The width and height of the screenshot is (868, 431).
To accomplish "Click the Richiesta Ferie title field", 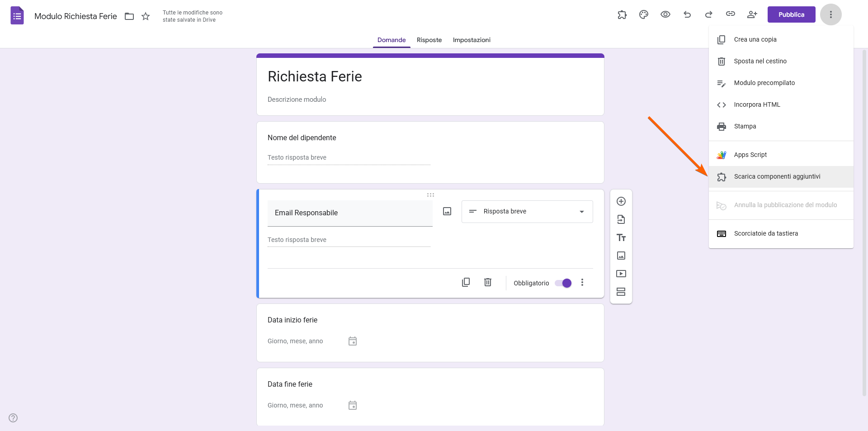I will (315, 76).
